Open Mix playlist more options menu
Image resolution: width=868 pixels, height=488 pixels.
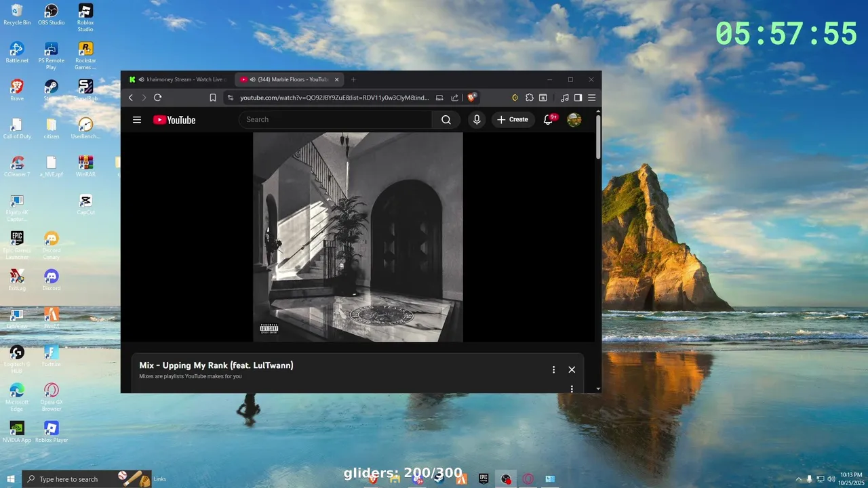pos(553,369)
